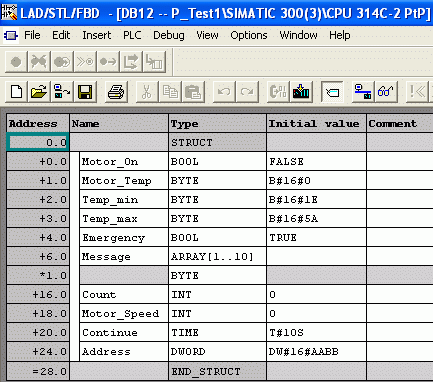
Task: Click the FALSE initial value cell
Action: tap(316, 162)
